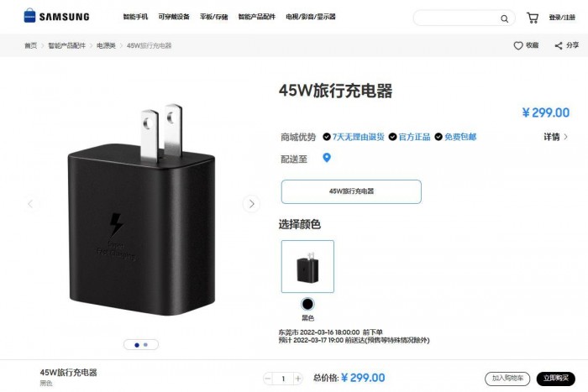This screenshot has width=588, height=392.
Task: Click the heart favorite icon
Action: click(x=518, y=45)
